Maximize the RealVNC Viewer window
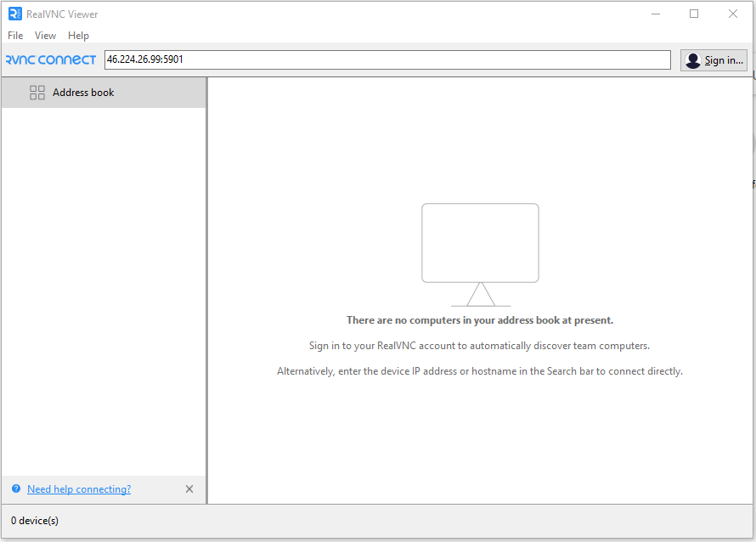756x542 pixels. pos(694,14)
